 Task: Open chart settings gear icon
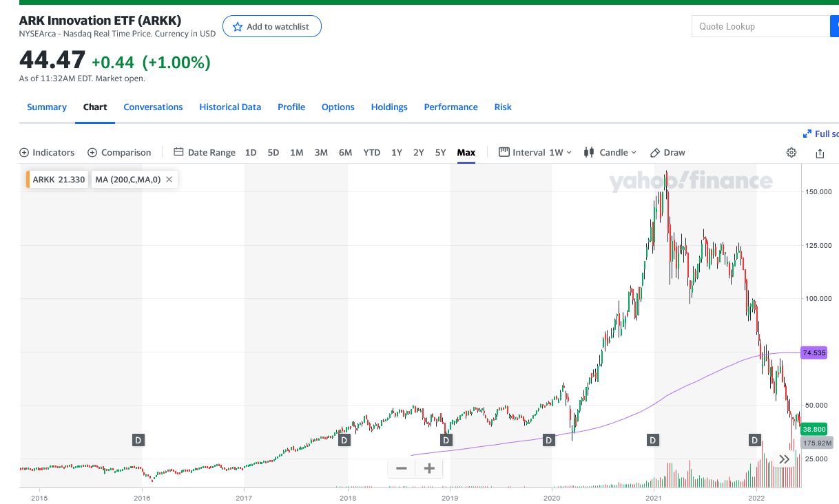pos(791,153)
